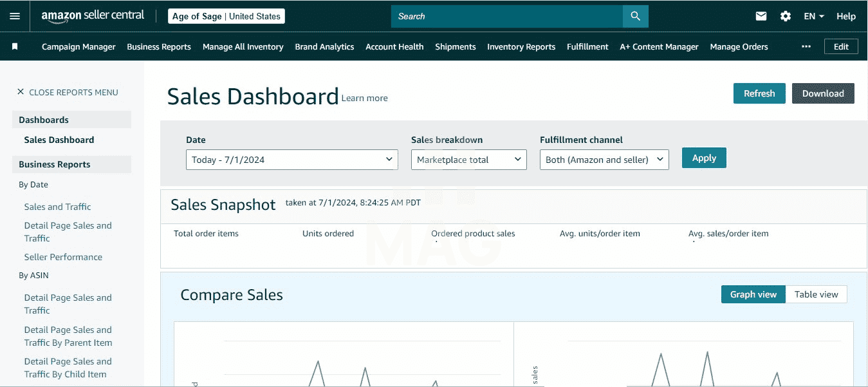Open Account Health page

pos(394,46)
